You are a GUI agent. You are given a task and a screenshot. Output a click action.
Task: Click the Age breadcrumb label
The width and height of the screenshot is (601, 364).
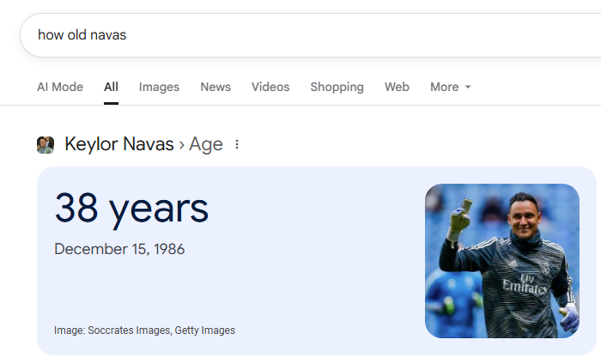point(206,145)
